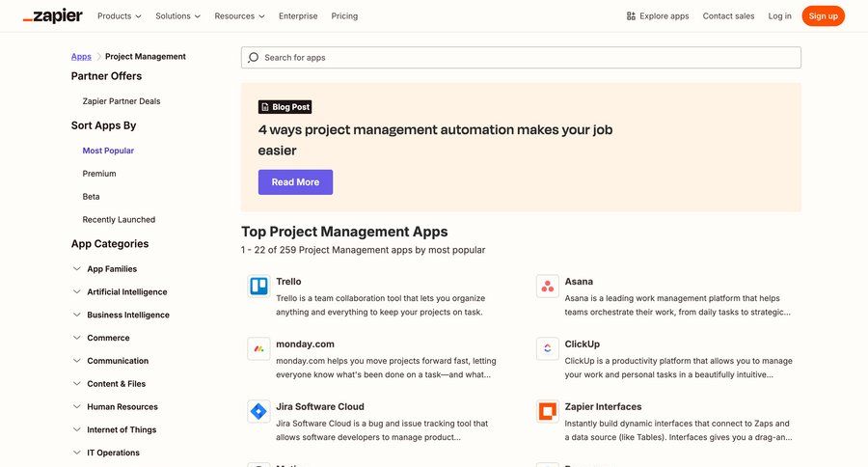This screenshot has width=868, height=467.
Task: Sort apps by Beta
Action: pos(91,197)
